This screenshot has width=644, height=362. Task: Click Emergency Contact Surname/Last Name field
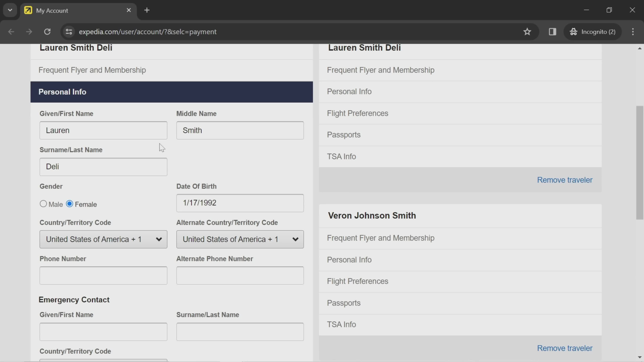(240, 332)
